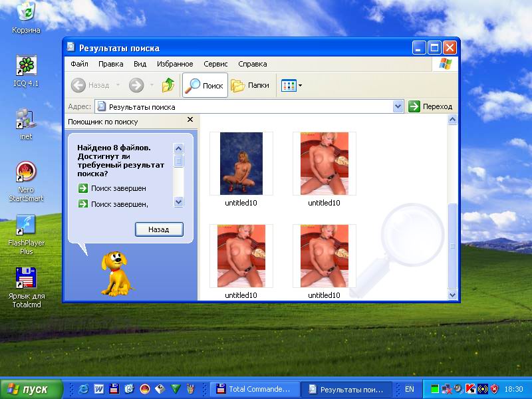Viewport: 532px width, 399px height.
Task: Open the Сервис menu
Action: (215, 64)
